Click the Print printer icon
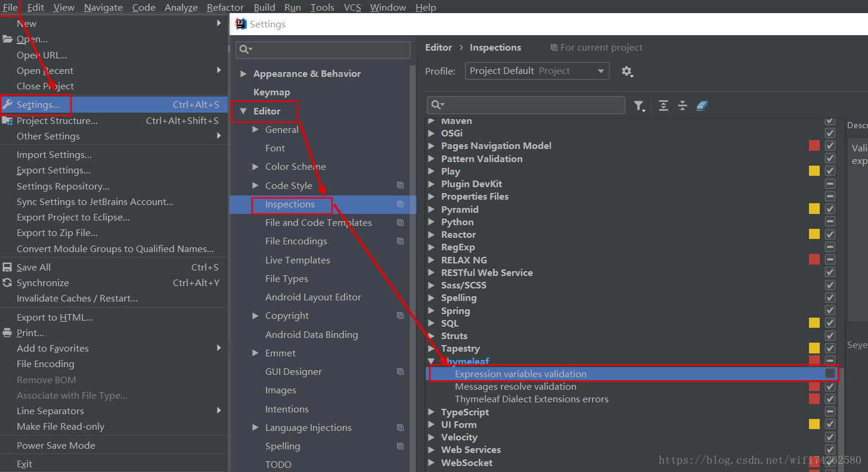Screen dimensions: 868x472 7,333
